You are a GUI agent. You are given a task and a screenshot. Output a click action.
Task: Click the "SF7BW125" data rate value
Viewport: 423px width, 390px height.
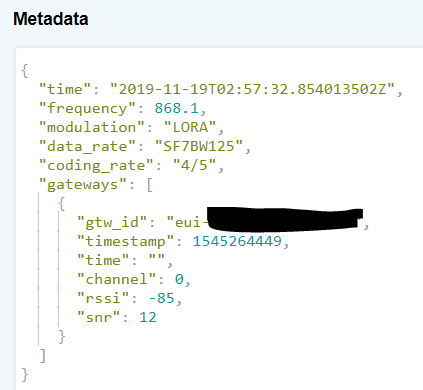click(199, 146)
